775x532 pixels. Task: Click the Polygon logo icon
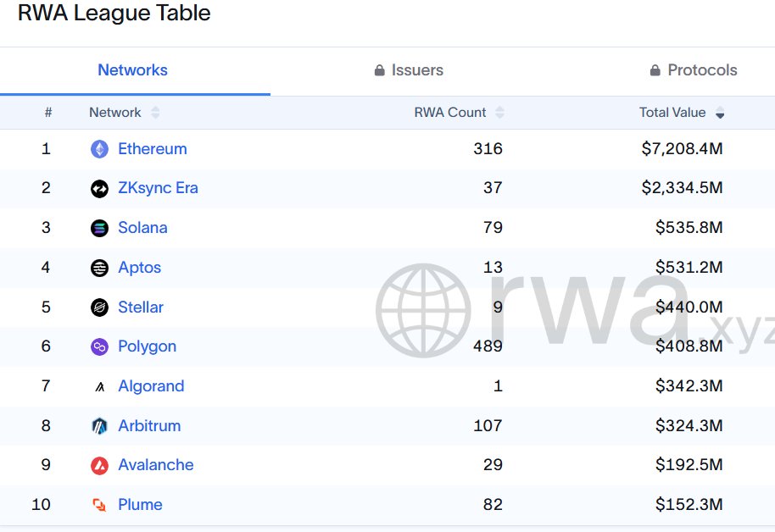[99, 346]
